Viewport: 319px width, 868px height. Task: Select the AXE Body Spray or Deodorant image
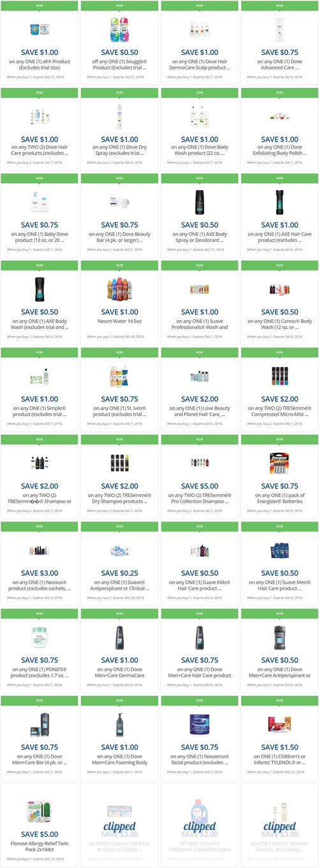199,202
